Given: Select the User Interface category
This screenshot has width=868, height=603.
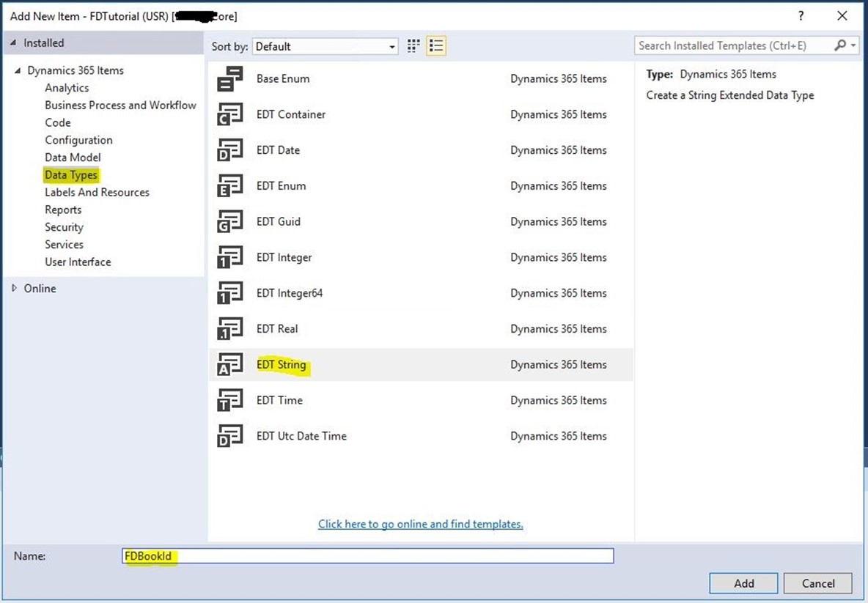Looking at the screenshot, I should 78,262.
